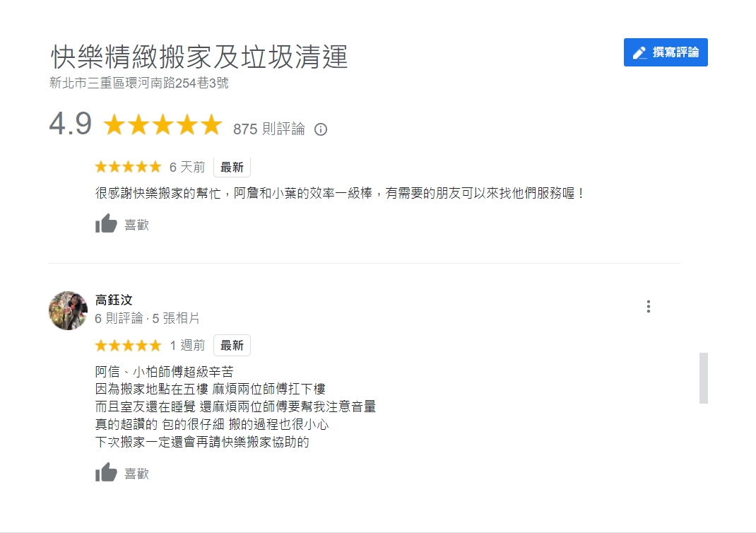Click the info icon next to 875 則評論
Viewport: 756px width, 533px height.
click(321, 129)
